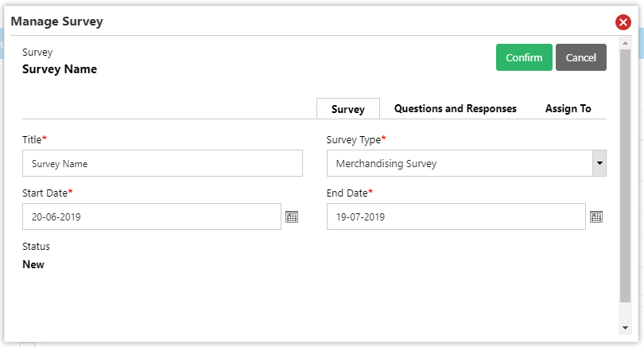Click the Manage Survey dialog title

pos(56,21)
